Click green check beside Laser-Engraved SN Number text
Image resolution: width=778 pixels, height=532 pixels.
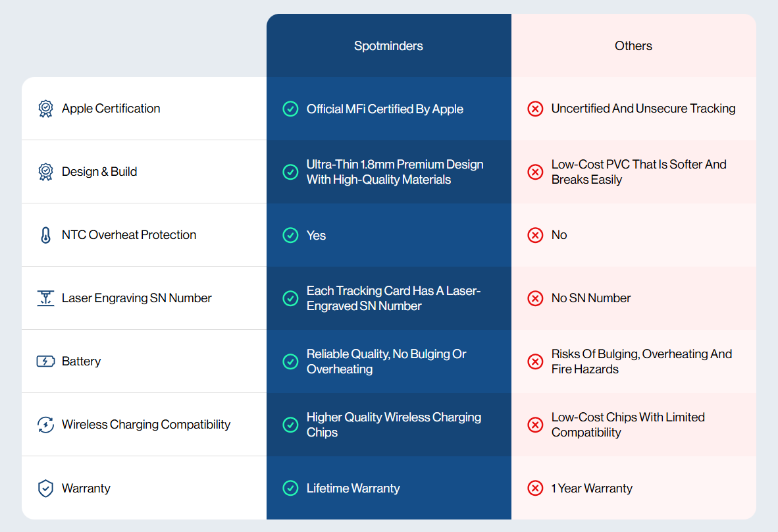pyautogui.click(x=290, y=298)
